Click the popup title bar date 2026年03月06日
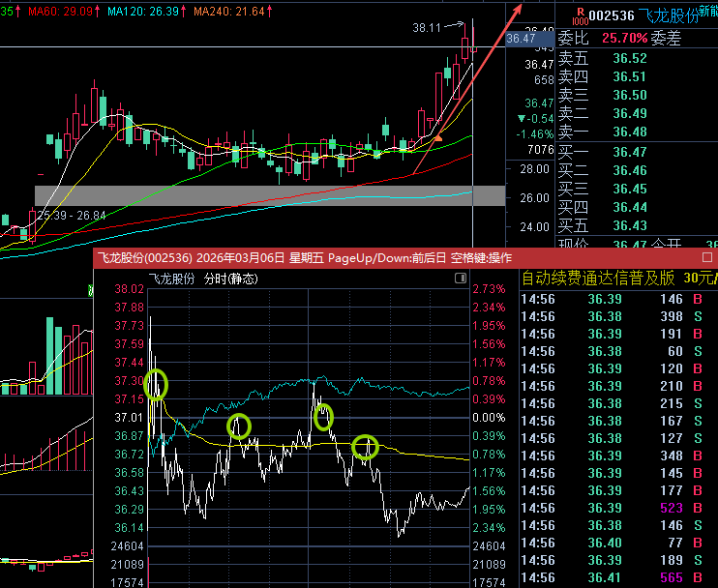Image resolution: width=718 pixels, height=588 pixels. point(240,258)
